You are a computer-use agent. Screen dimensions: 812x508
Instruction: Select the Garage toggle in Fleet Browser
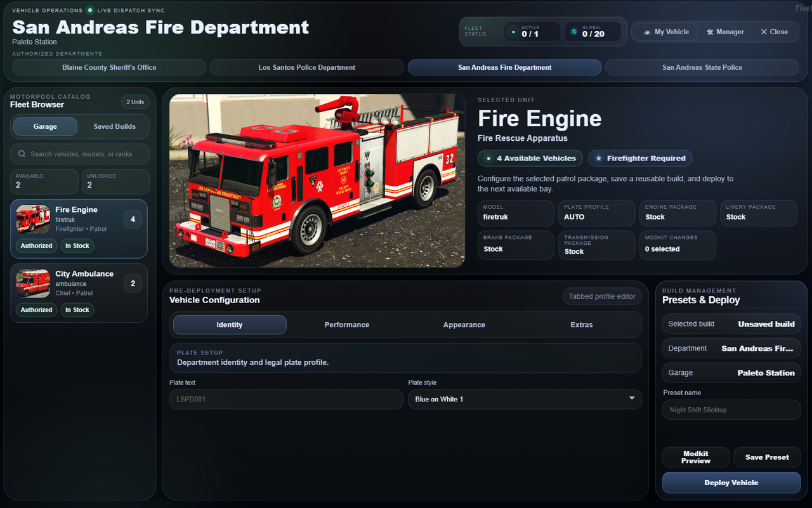click(x=45, y=126)
